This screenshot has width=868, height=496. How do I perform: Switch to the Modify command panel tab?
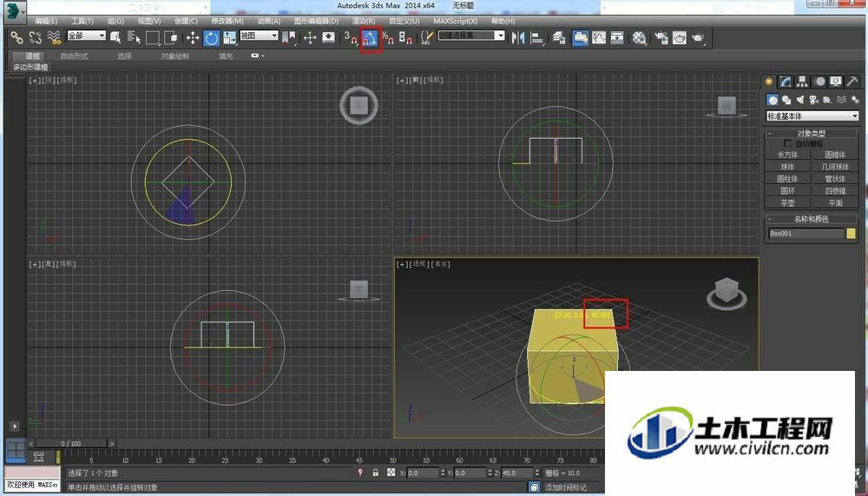(x=786, y=82)
